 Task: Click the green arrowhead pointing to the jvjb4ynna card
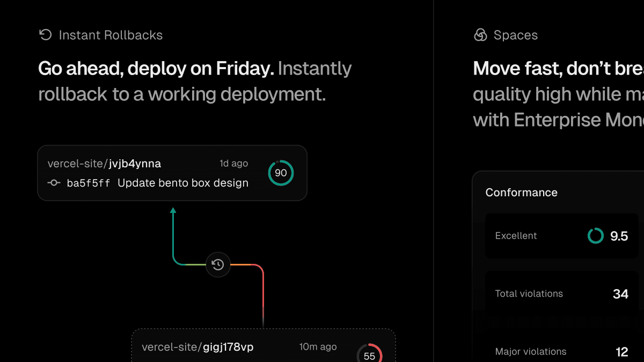[x=173, y=211]
